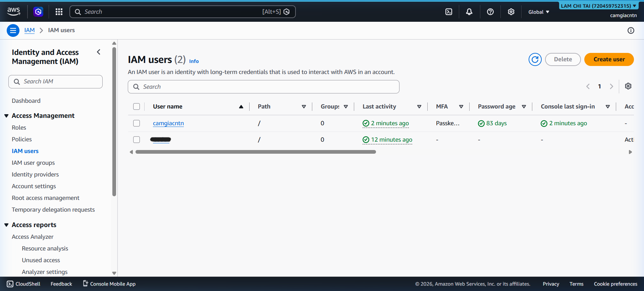This screenshot has height=291, width=644.
Task: Check the camgiacntn user row
Action: (x=137, y=123)
